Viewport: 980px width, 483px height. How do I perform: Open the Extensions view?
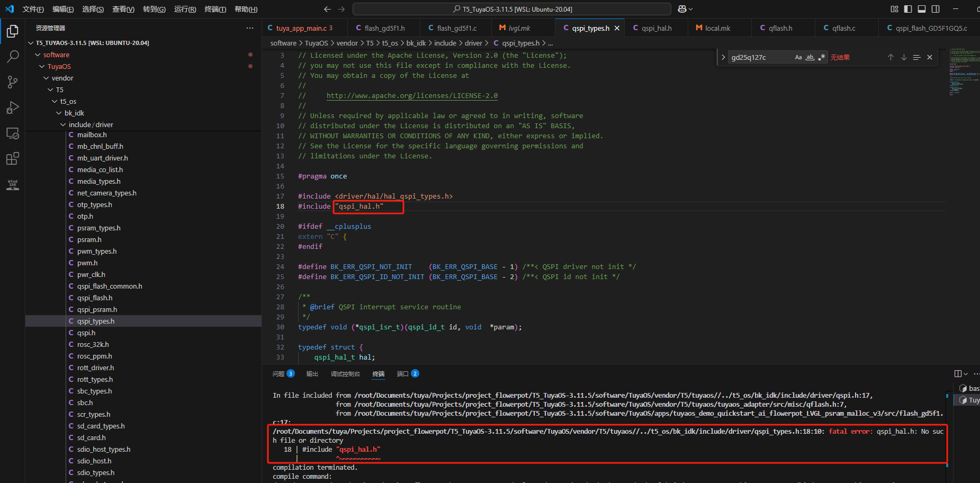12,158
